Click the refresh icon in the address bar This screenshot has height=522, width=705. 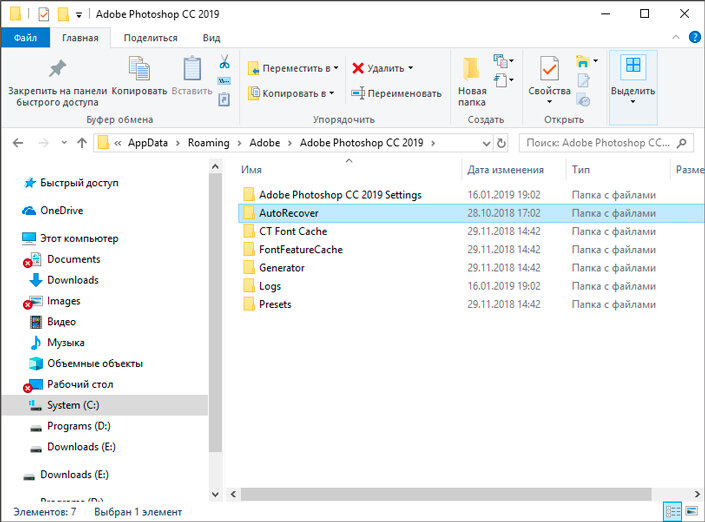[501, 143]
